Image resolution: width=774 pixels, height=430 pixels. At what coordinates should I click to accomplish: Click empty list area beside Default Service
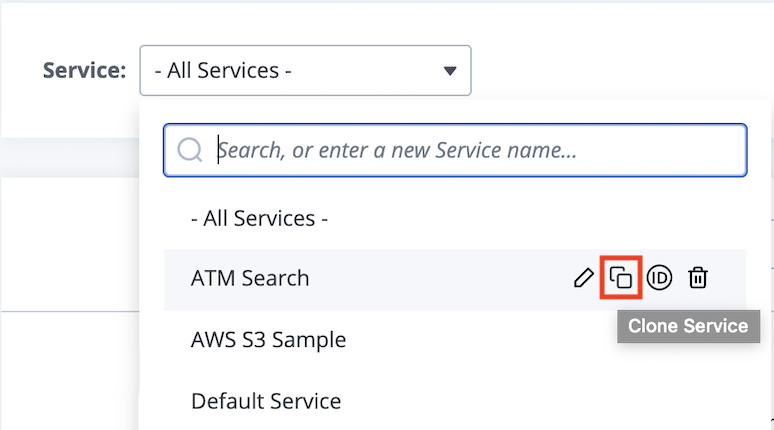click(x=543, y=401)
